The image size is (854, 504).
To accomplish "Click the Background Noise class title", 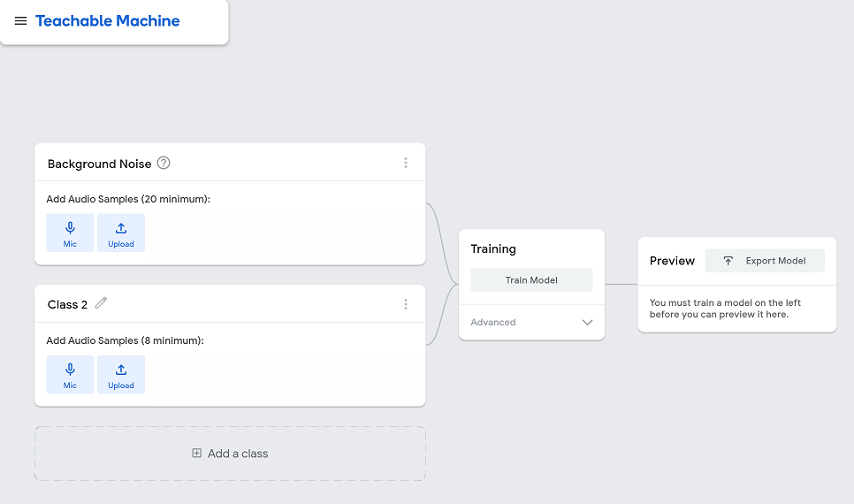I will tap(99, 164).
